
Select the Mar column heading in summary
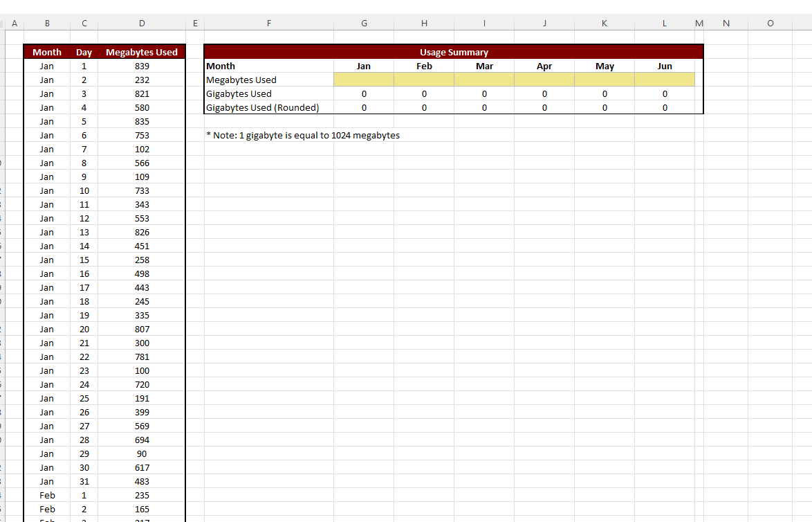coord(484,66)
